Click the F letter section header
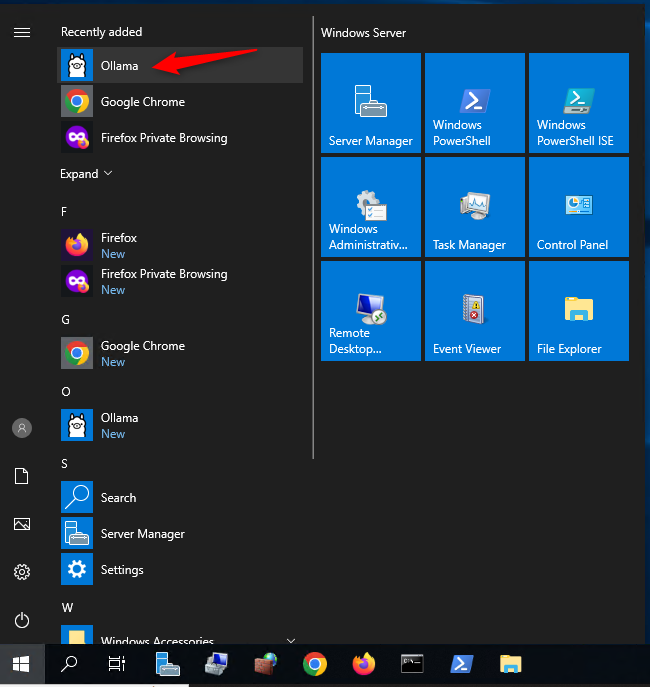Image resolution: width=650 pixels, height=687 pixels. (64, 212)
